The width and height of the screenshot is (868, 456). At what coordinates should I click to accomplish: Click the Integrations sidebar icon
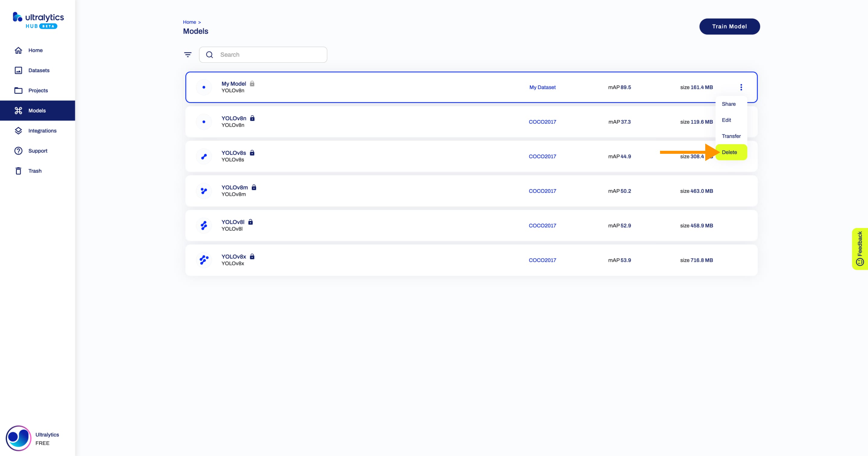18,130
